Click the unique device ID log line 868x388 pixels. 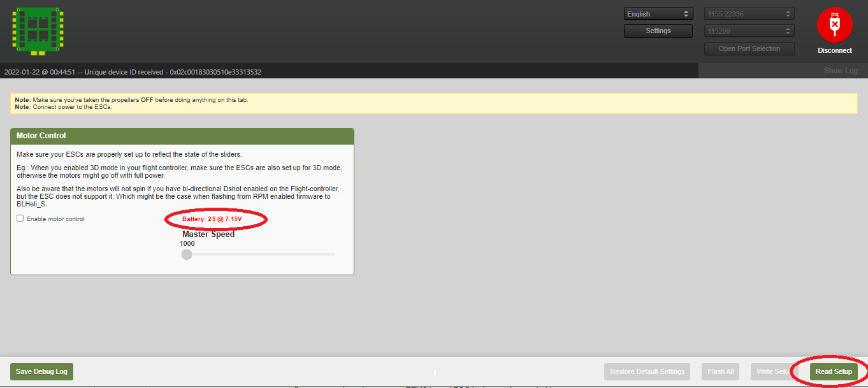(133, 72)
